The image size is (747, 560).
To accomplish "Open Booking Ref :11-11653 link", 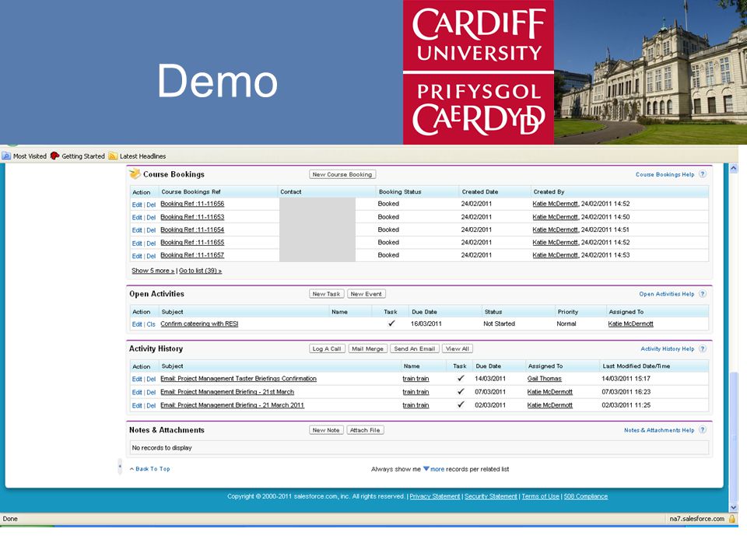I will 192,217.
